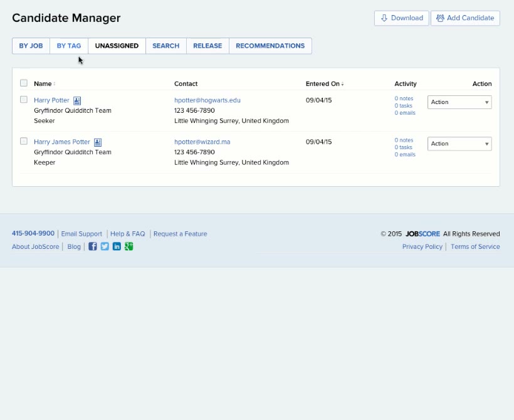Click the Download button
Viewport: 514px width, 420px height.
point(402,18)
